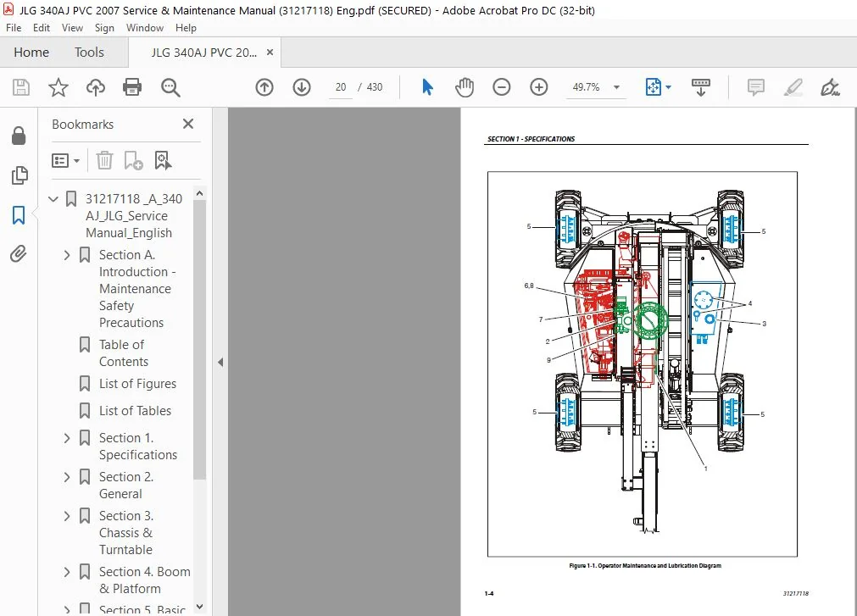857x616 pixels.
Task: Switch to the Home tab
Action: point(31,53)
